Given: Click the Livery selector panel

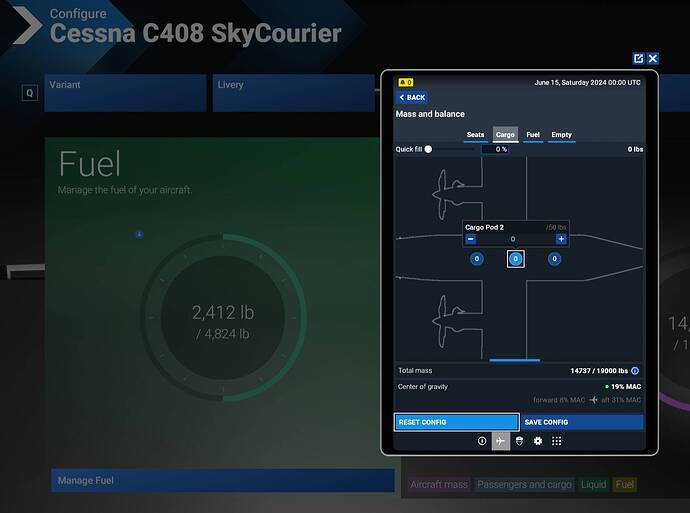Looking at the screenshot, I should coord(294,93).
